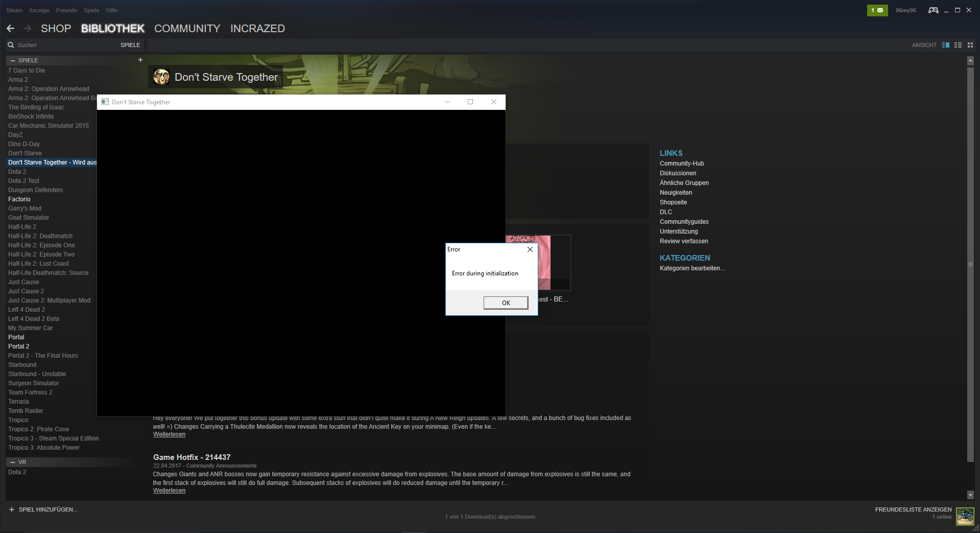Switch to grid view layout icon
This screenshot has width=980, height=533.
(x=970, y=45)
